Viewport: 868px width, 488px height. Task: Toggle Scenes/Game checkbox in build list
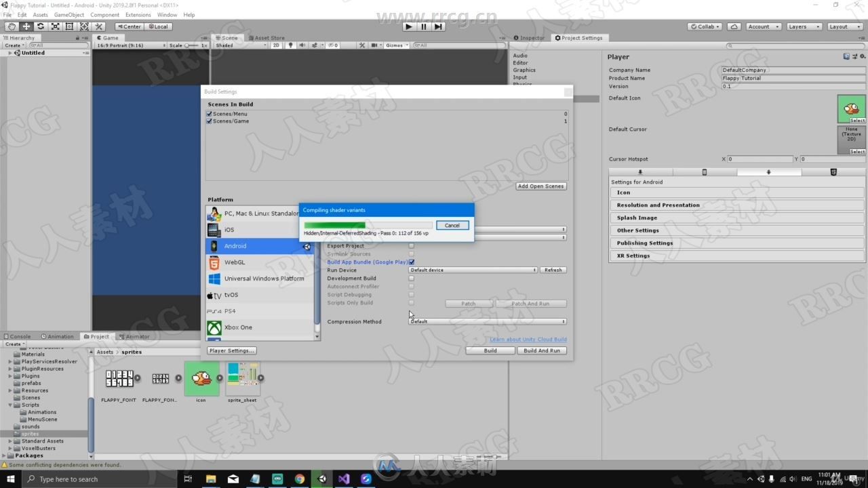(210, 121)
